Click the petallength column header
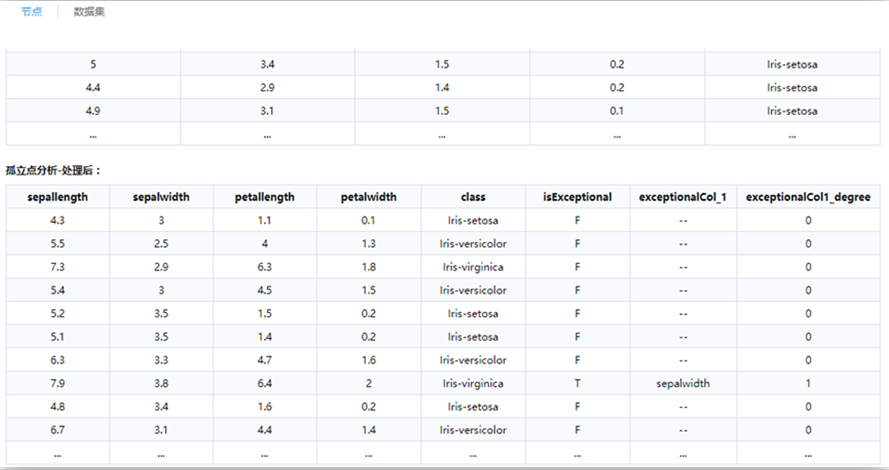Screen dimensions: 889x470 (x=265, y=197)
